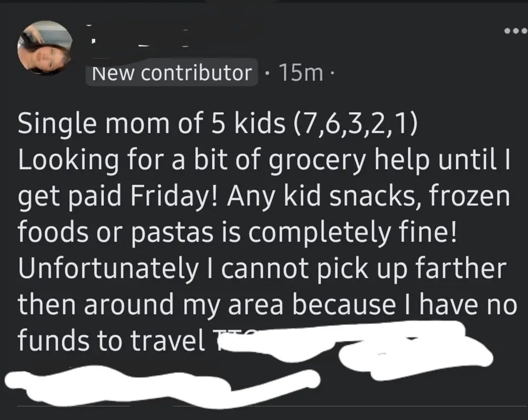
Task: Open the poster's profile picture
Action: 45,47
